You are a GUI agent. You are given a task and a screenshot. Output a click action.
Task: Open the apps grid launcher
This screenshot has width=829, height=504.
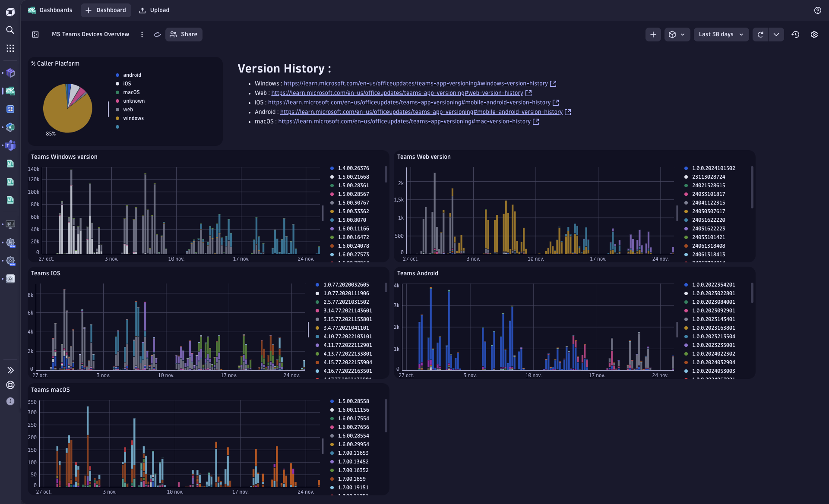tap(10, 48)
